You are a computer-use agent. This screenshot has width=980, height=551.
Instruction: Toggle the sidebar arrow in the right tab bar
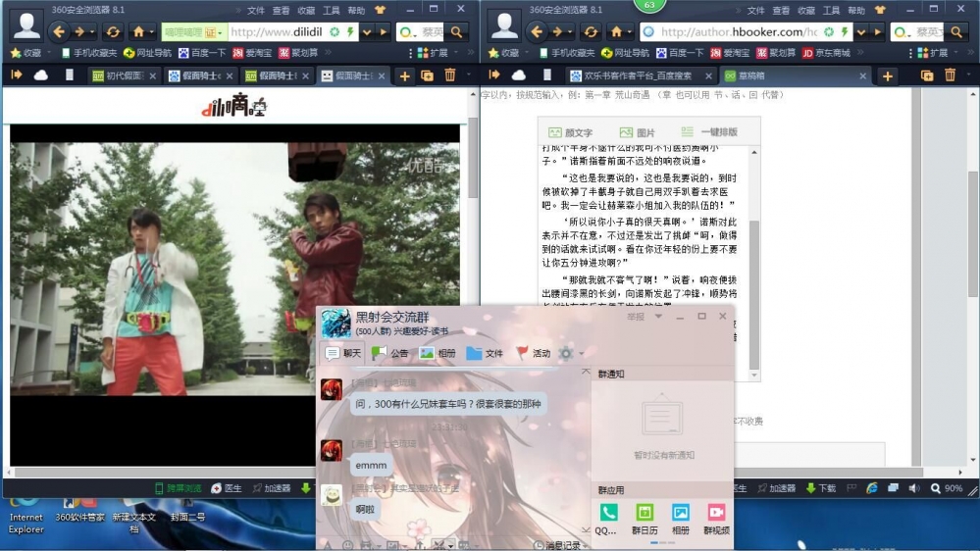pos(494,75)
